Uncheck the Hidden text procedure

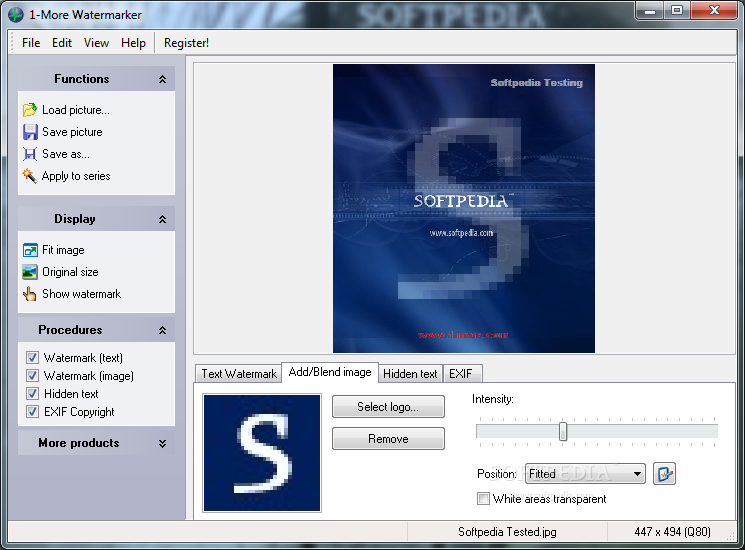click(x=32, y=393)
